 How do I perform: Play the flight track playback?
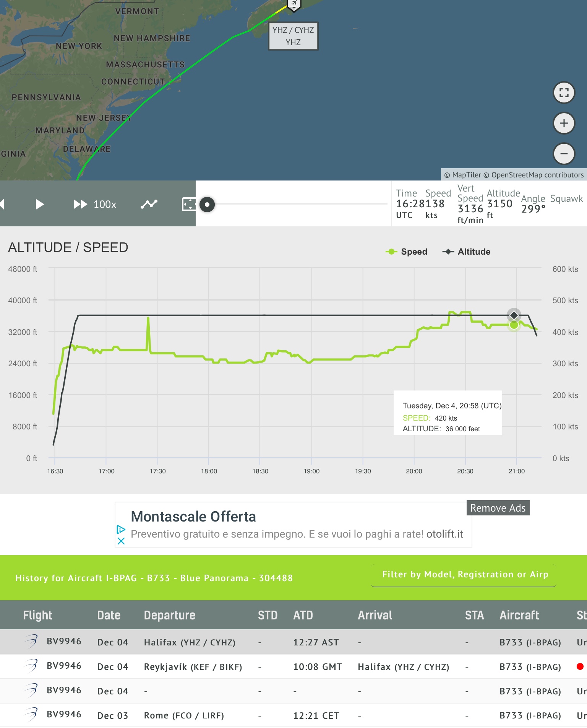point(39,204)
